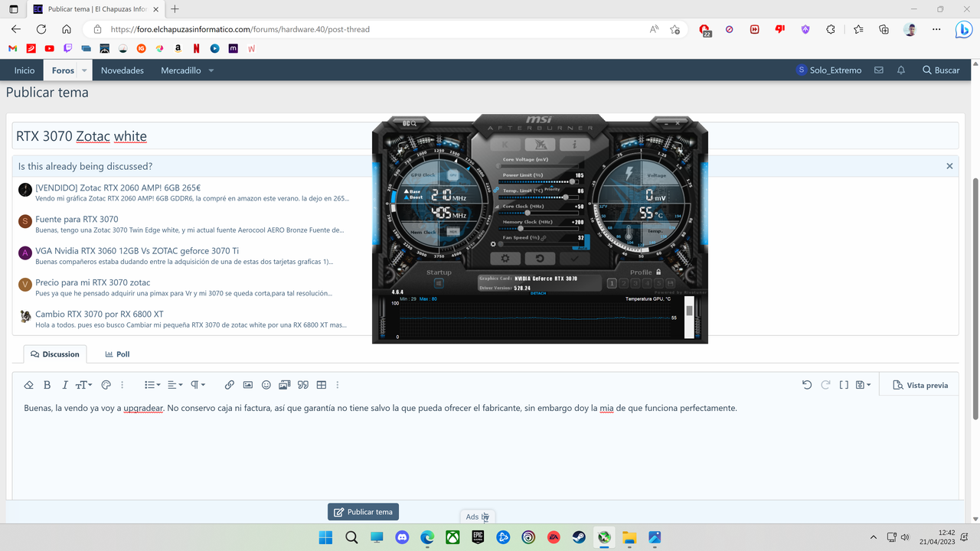
Task: Open Gmail bookmark in favorites bar
Action: tap(12, 48)
